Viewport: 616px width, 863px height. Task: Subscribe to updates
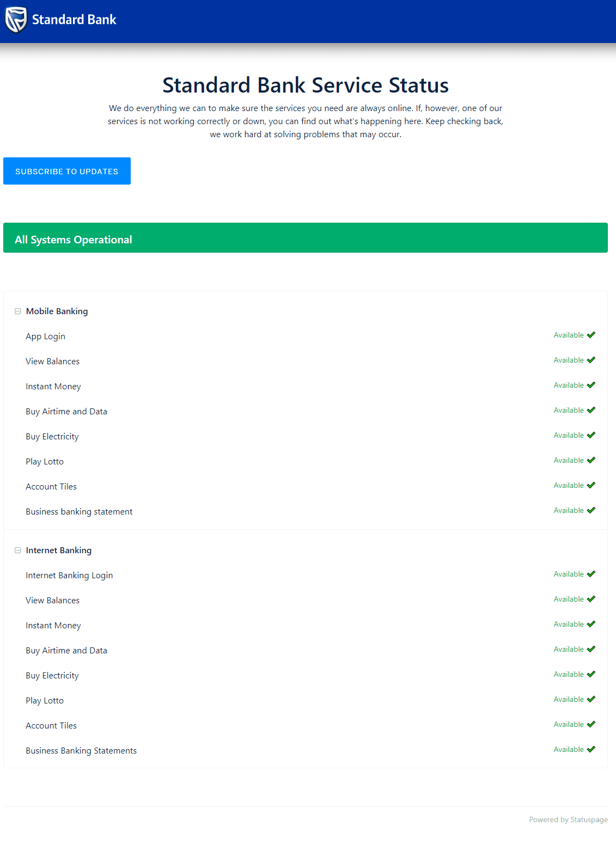67,171
